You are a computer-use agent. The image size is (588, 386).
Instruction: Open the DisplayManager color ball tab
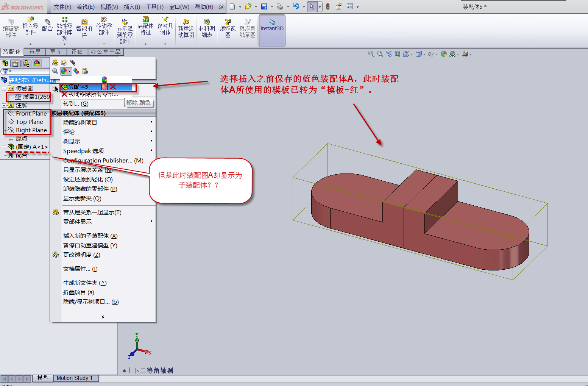click(x=37, y=63)
